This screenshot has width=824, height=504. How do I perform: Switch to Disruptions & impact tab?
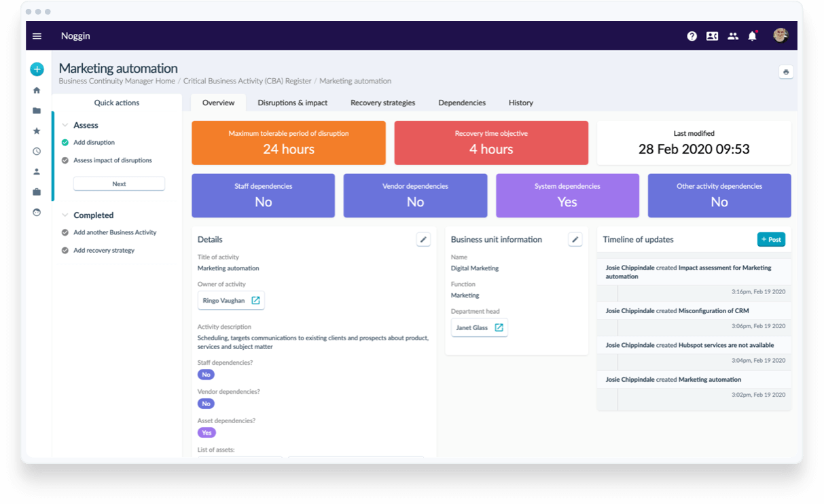pos(292,103)
